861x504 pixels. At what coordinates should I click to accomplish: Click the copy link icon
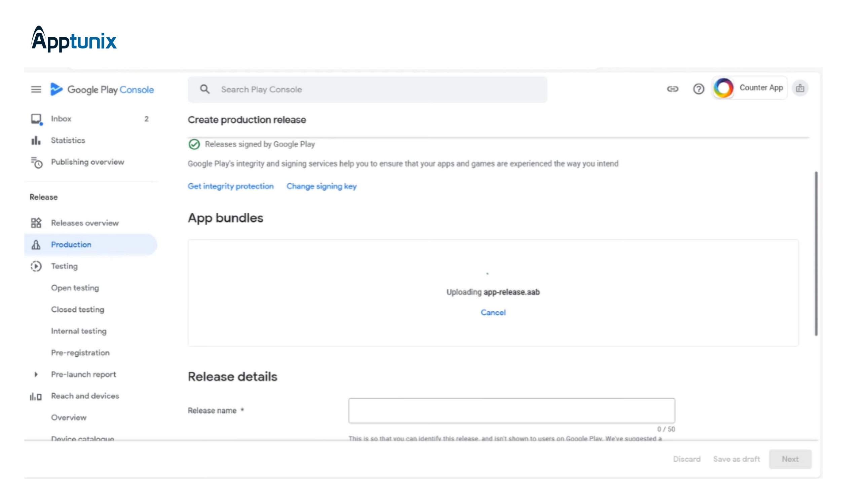(672, 89)
